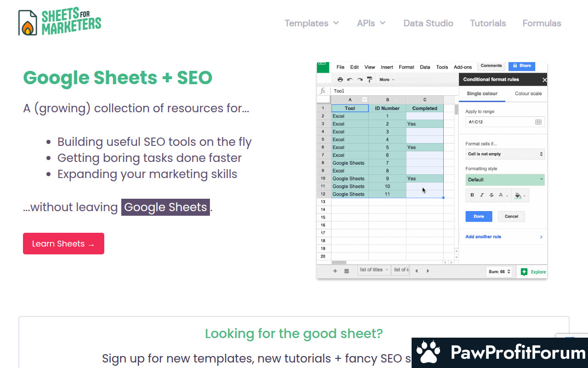The image size is (588, 368).
Task: Click the add sheet plus icon
Action: pyautogui.click(x=335, y=271)
